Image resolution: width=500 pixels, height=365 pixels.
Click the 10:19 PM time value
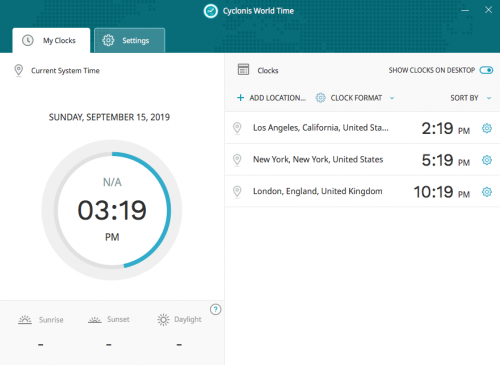click(x=442, y=192)
